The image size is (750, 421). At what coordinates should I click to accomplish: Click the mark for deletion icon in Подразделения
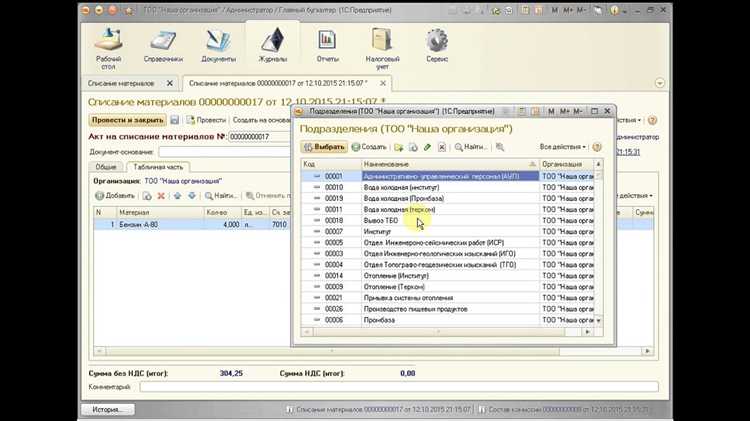pos(442,147)
